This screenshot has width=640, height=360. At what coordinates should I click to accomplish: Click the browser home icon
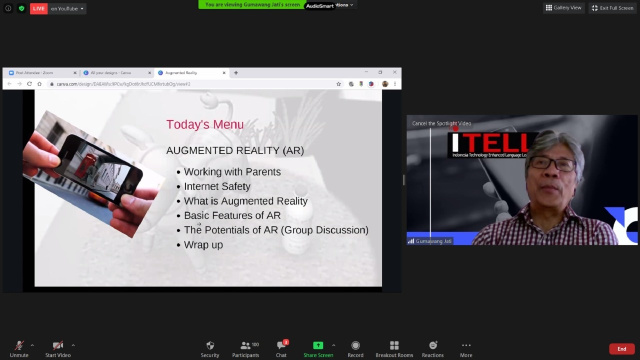pos(39,84)
